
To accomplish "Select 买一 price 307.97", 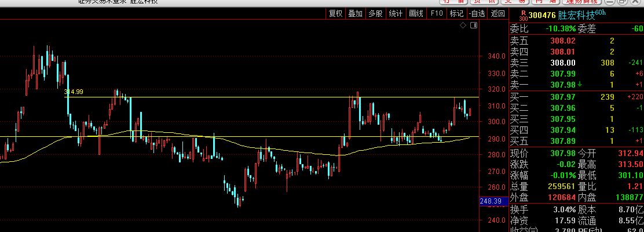I will [x=563, y=97].
